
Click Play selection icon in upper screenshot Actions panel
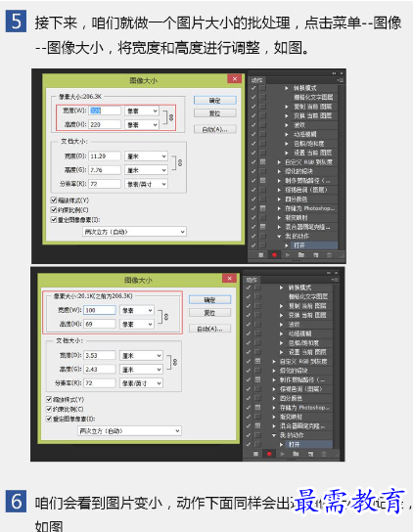(x=288, y=255)
